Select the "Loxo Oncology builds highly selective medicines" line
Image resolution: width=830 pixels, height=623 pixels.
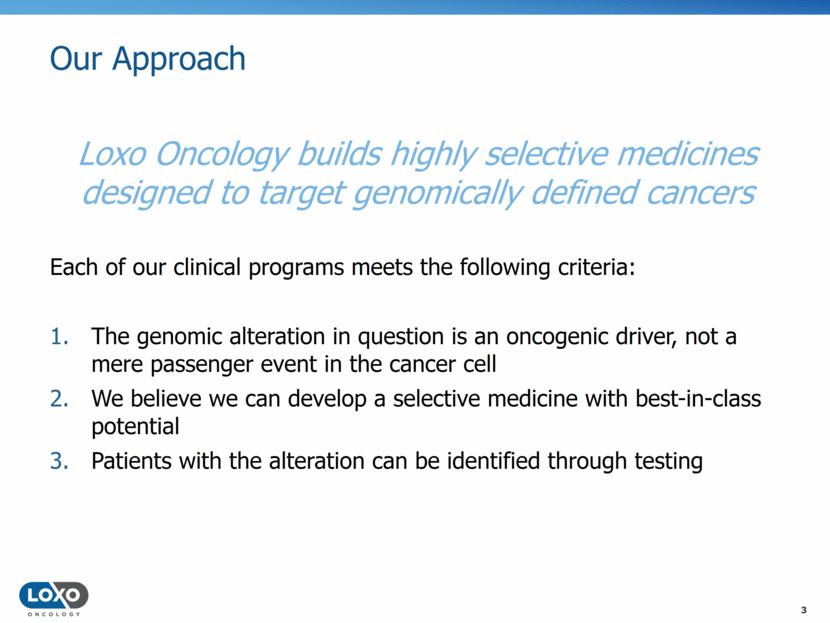click(x=417, y=155)
